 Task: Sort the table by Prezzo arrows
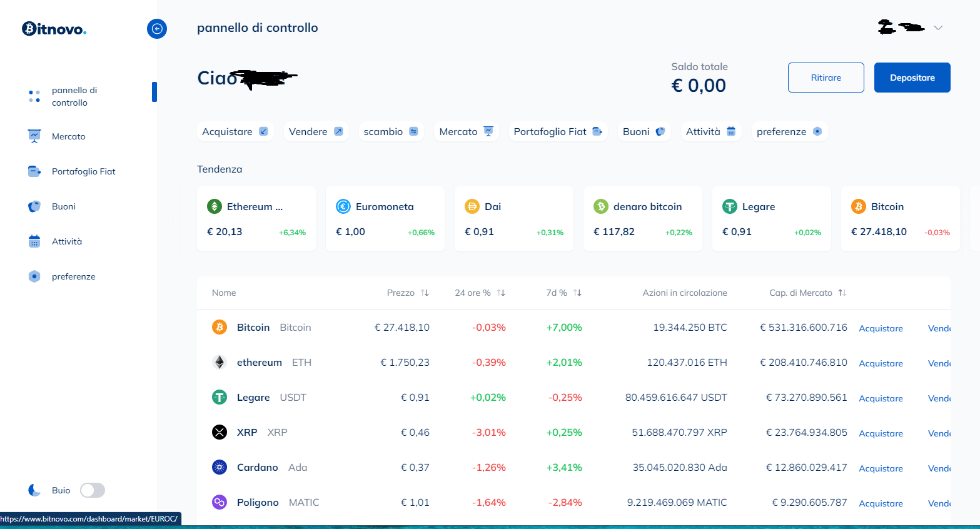425,293
